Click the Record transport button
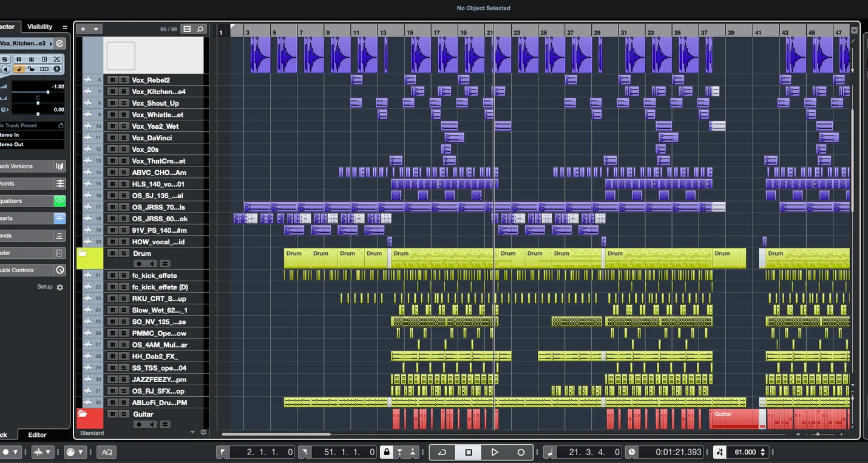 [520, 452]
